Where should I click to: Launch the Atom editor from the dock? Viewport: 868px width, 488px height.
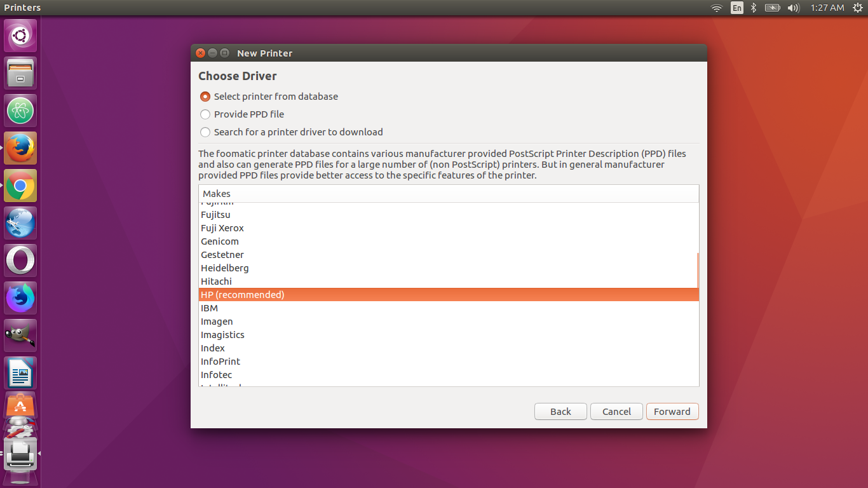[20, 111]
